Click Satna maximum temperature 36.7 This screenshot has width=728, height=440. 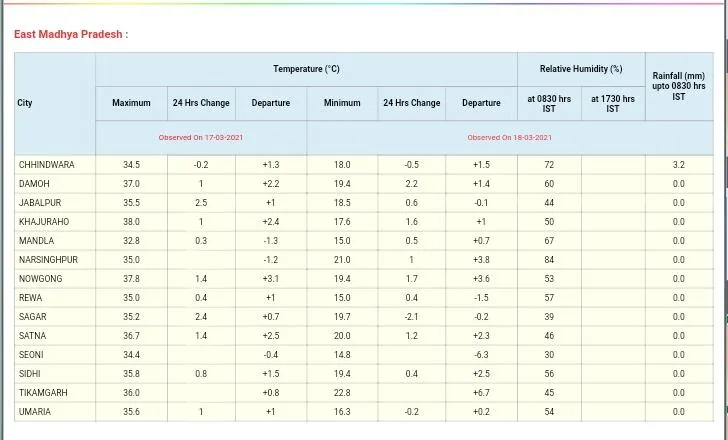tap(131, 336)
